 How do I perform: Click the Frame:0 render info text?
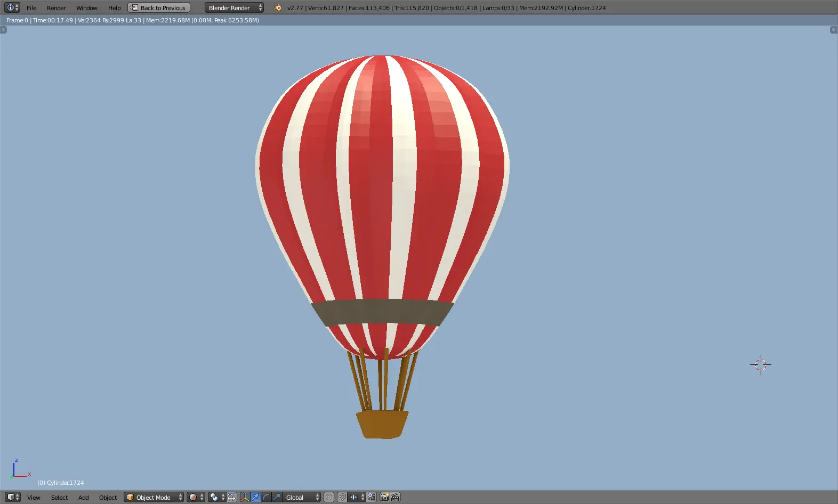[17, 20]
